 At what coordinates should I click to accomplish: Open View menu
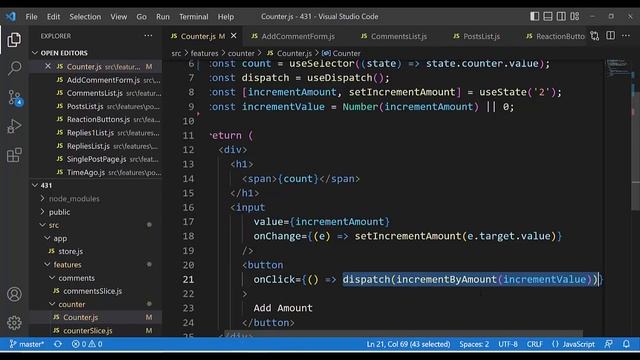[x=118, y=17]
